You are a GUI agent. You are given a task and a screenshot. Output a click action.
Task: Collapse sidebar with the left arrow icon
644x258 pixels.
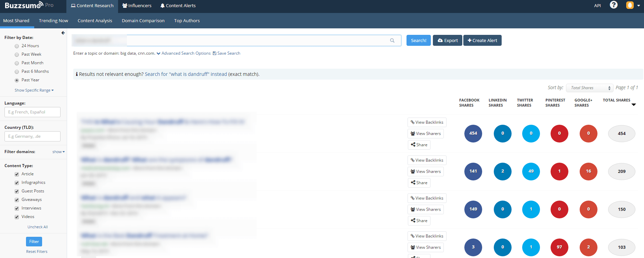63,33
